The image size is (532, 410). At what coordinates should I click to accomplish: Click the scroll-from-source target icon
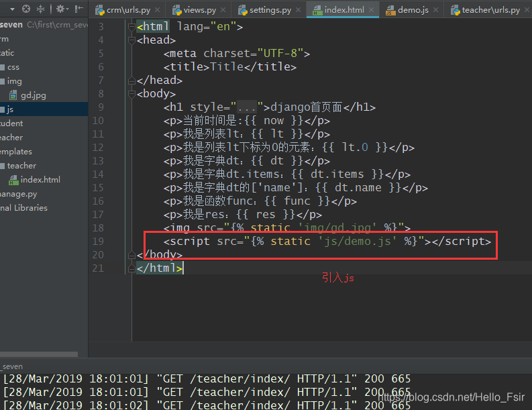(x=26, y=9)
